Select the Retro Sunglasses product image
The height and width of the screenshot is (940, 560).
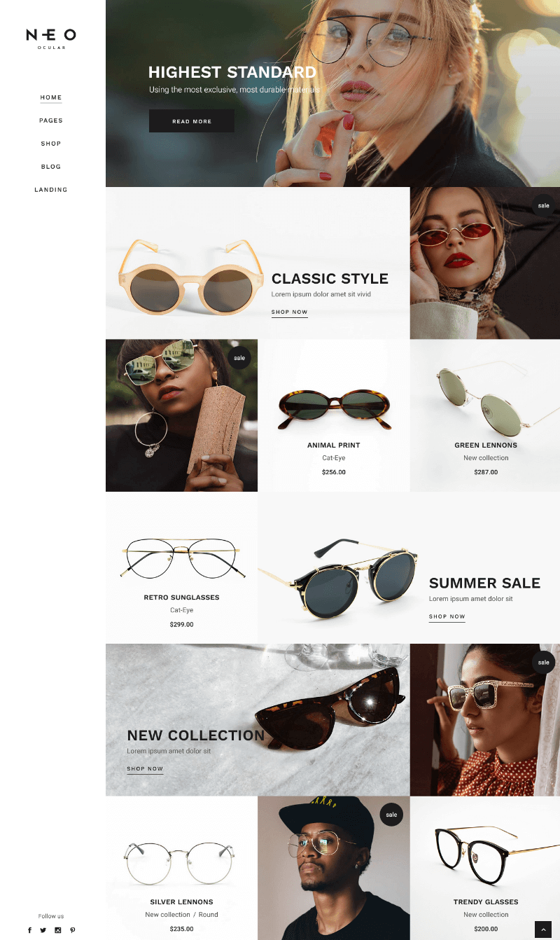pyautogui.click(x=182, y=558)
